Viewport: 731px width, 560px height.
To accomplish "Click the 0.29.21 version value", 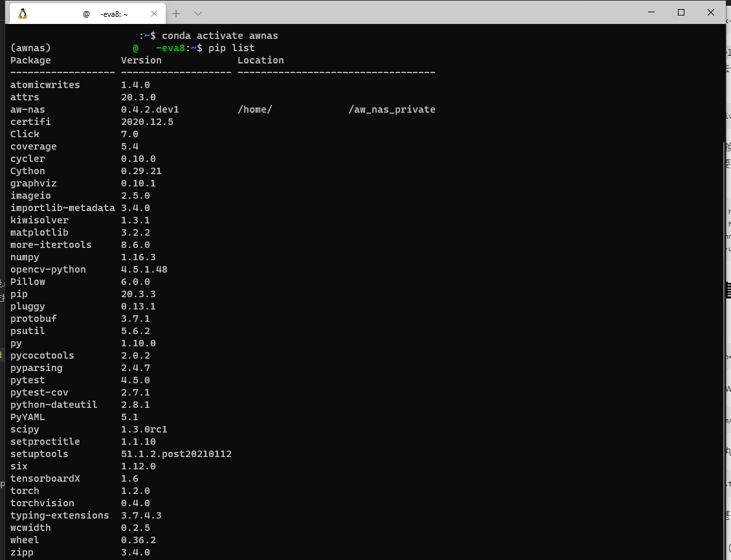I will point(141,171).
